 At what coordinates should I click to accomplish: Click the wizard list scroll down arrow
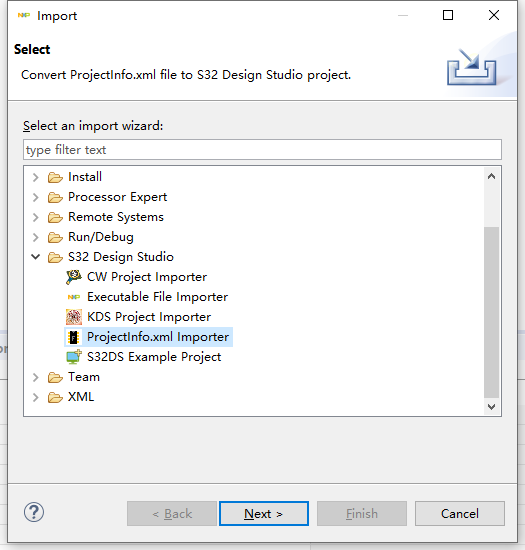[491, 407]
